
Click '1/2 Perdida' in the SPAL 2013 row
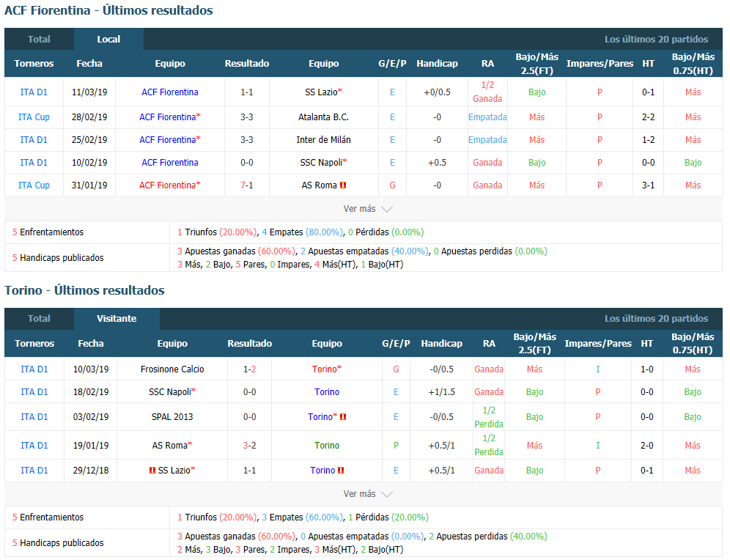tap(489, 417)
